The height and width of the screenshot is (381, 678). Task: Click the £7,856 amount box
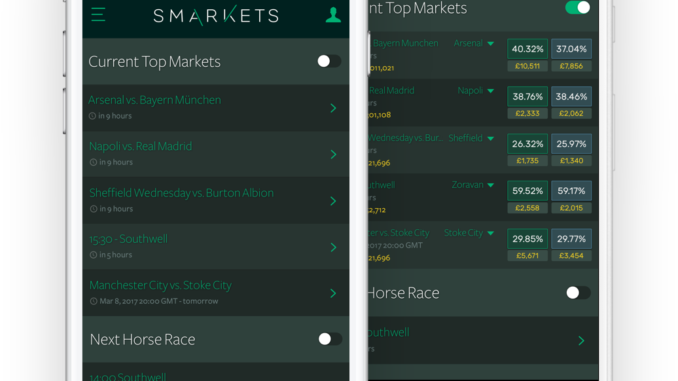coord(571,66)
